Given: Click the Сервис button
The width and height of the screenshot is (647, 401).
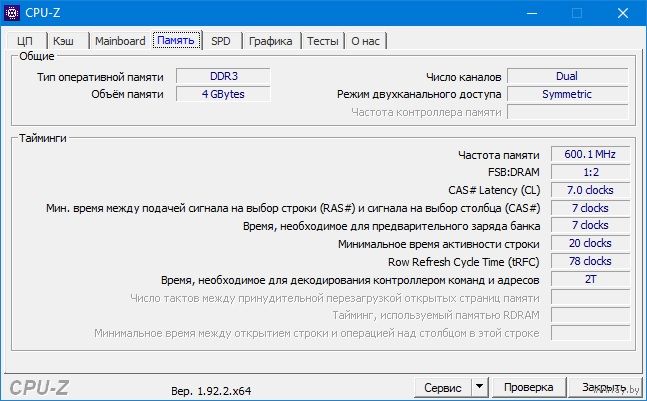Looking at the screenshot, I should (443, 387).
